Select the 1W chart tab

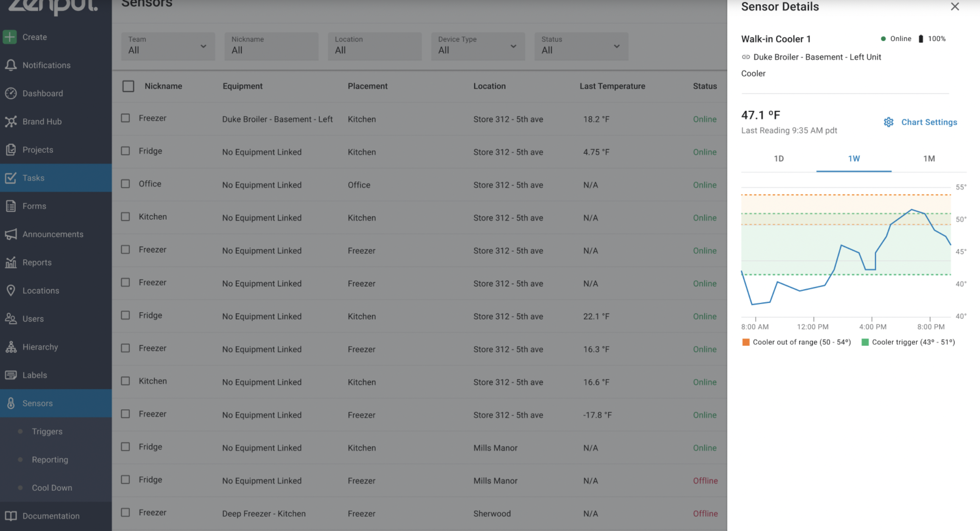(x=854, y=159)
